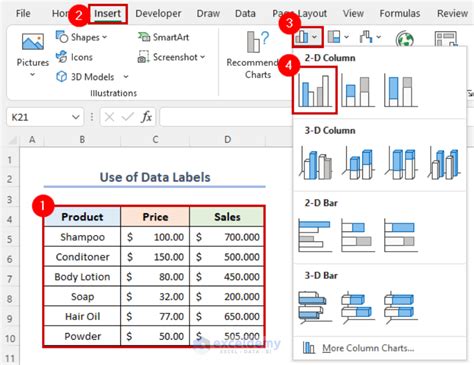This screenshot has height=365, width=474.
Task: Select 3-D 100% Stacked Bar chart
Action: coord(401,308)
